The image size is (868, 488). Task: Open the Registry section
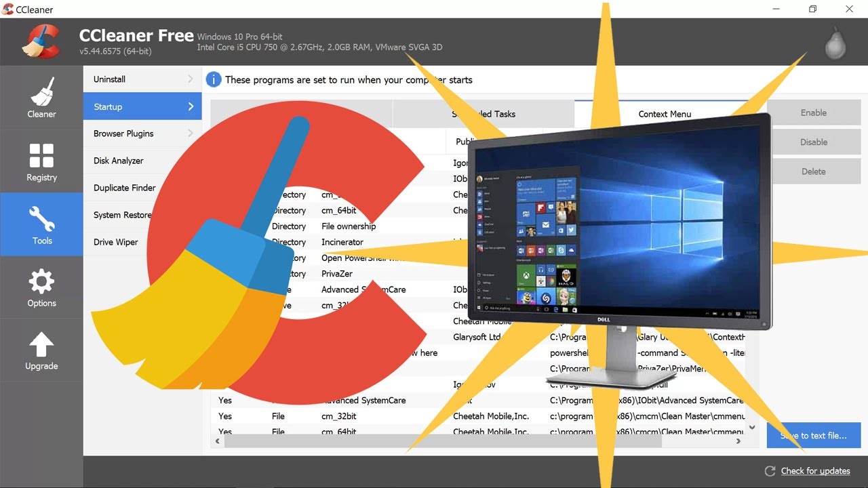[41, 161]
